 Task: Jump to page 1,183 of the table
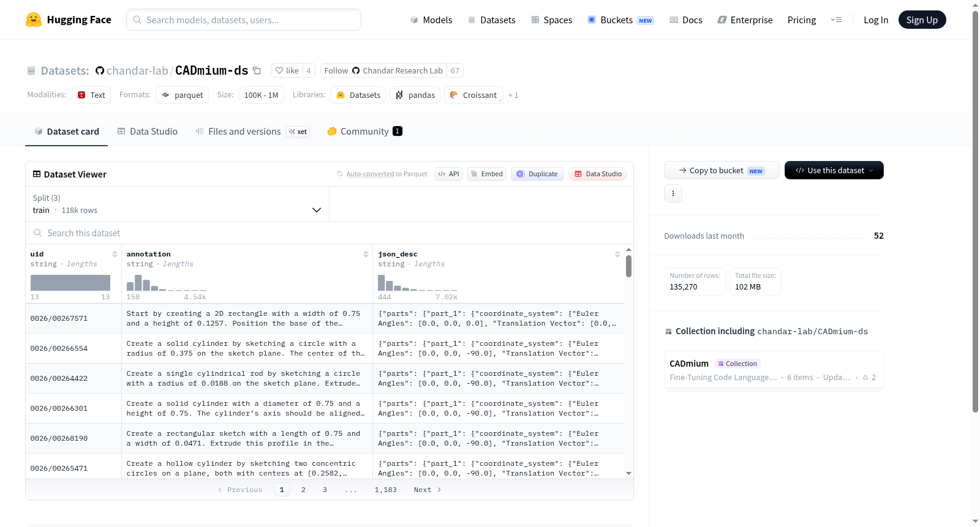[386, 490]
